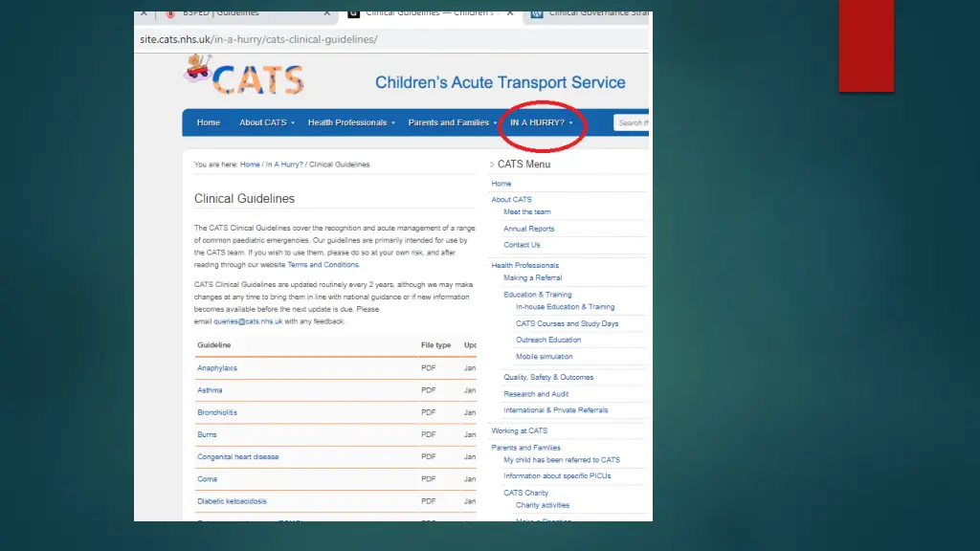Open the Terms and Conditions link
The height and width of the screenshot is (551, 980).
(x=323, y=265)
